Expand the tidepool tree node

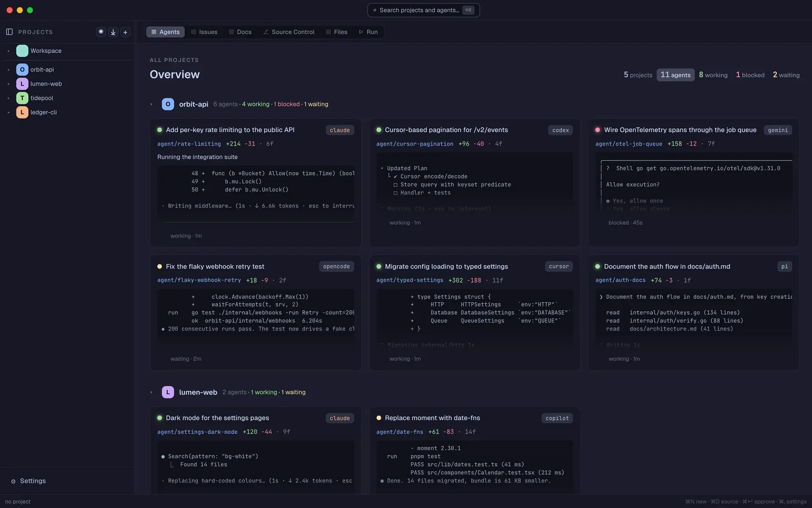tap(8, 98)
